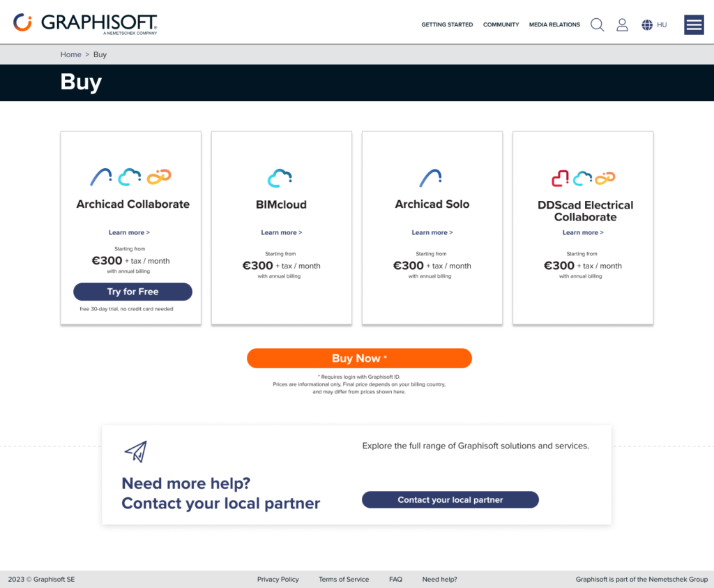Click the BIMcloud cloud product icon
This screenshot has width=714, height=588.
(280, 178)
